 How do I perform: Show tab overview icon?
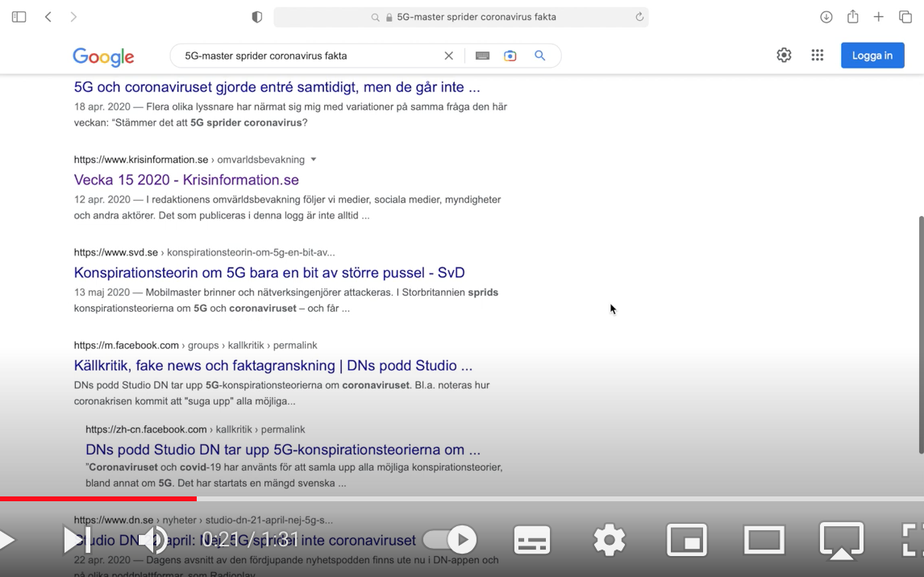[905, 17]
